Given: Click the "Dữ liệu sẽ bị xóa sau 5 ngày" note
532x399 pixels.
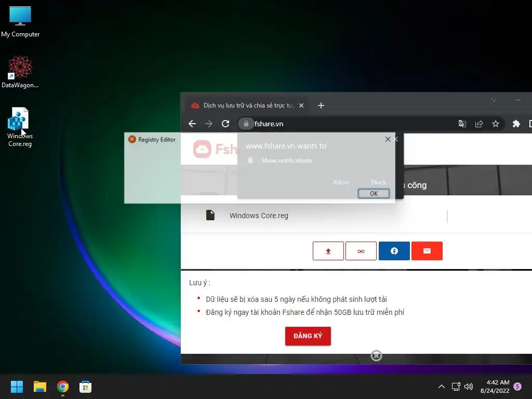Looking at the screenshot, I should (296, 299).
